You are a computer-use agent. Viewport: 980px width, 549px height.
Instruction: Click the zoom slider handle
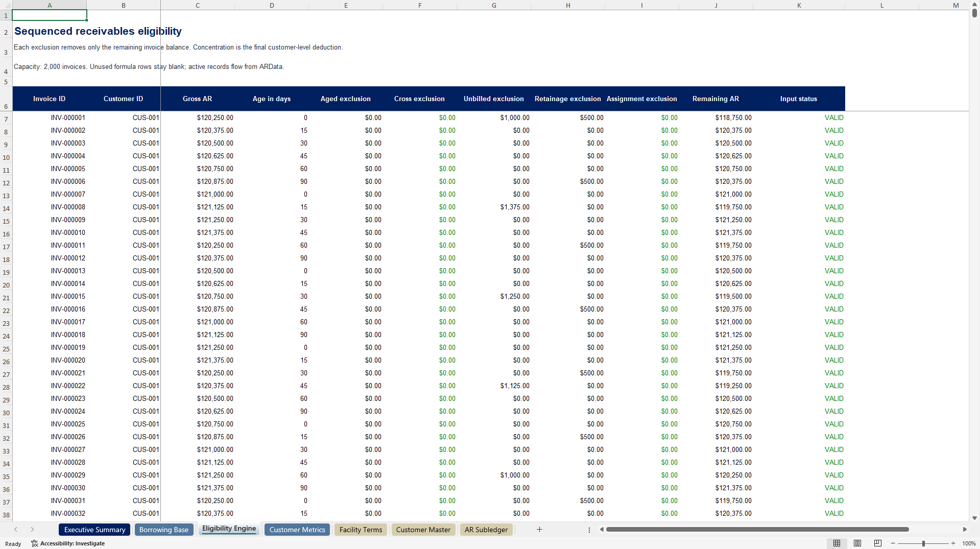923,543
